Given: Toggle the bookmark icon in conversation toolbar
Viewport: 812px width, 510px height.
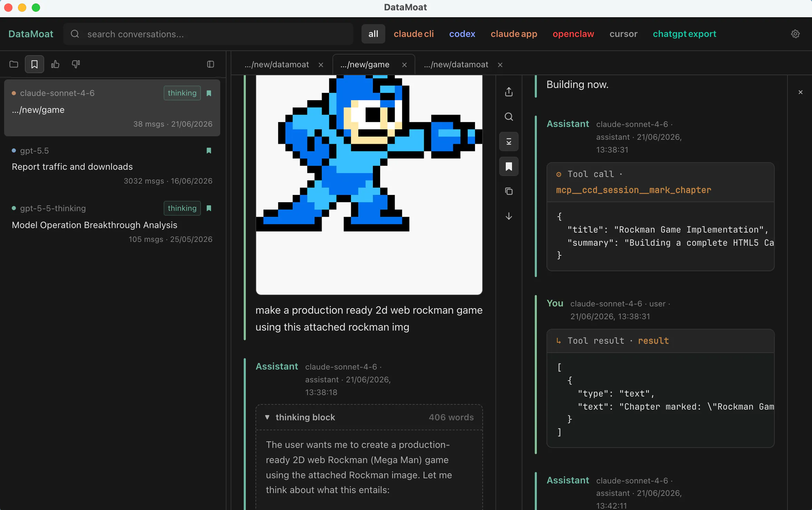Looking at the screenshot, I should 509,166.
